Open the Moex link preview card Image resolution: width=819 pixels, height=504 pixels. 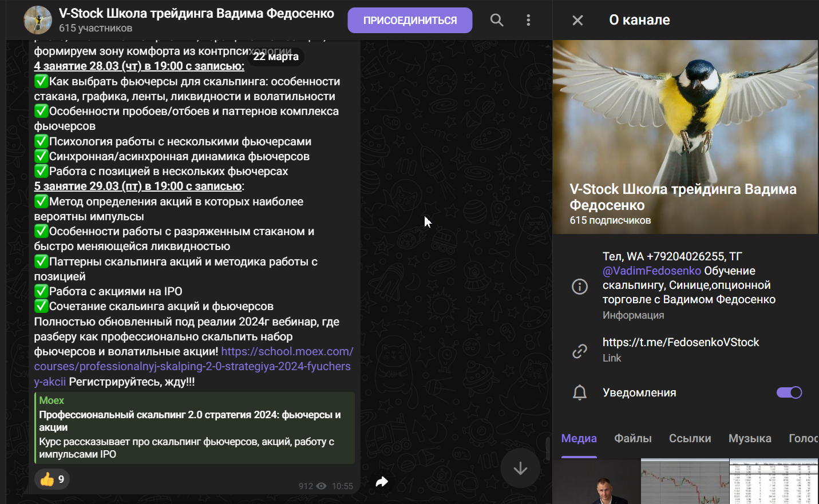coord(194,427)
